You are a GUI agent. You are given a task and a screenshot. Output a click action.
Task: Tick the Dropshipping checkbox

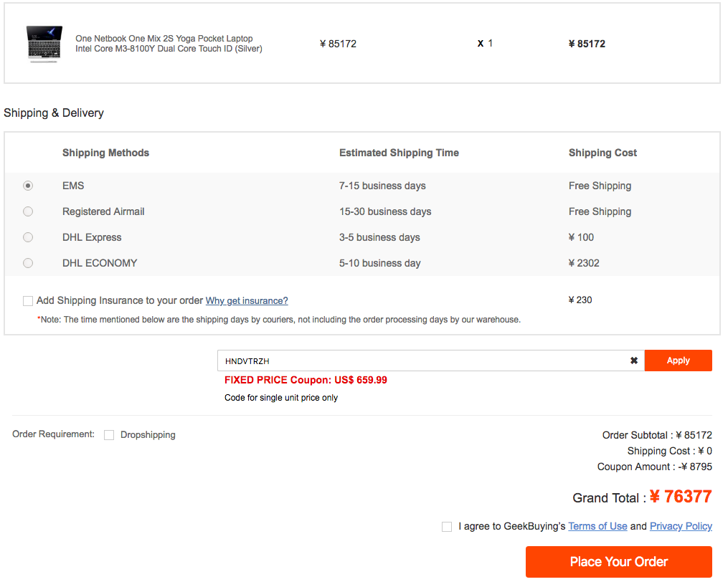pos(109,435)
